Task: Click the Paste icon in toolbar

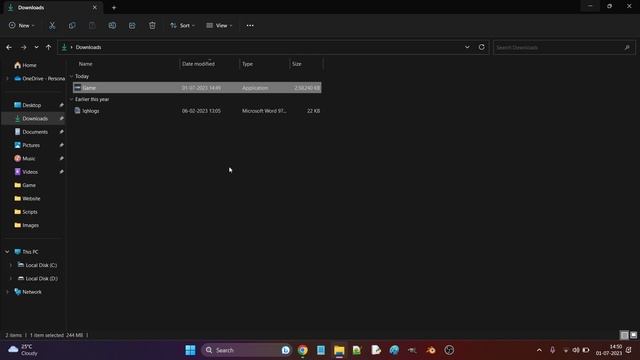Action: coord(92,25)
